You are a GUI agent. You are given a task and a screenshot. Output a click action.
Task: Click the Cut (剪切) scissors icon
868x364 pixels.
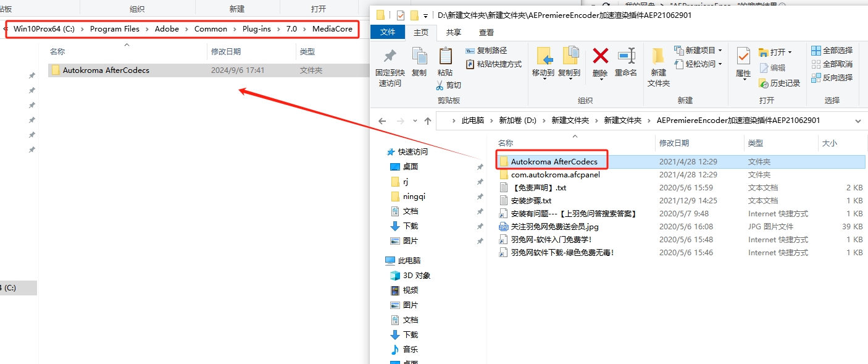(440, 85)
